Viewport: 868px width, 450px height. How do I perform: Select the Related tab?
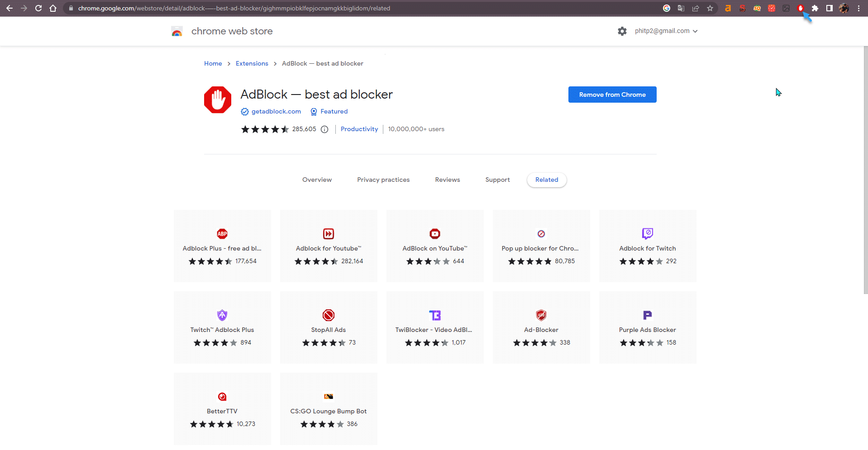click(x=547, y=180)
